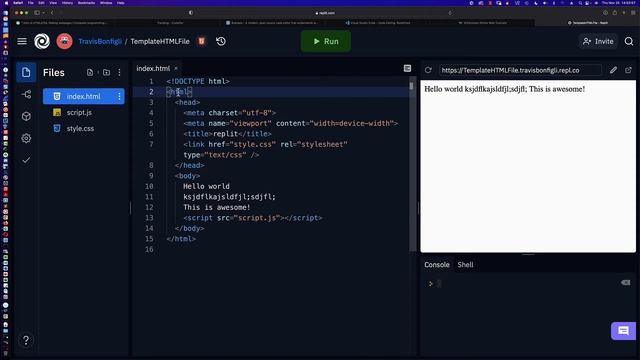Image resolution: width=640 pixels, height=360 pixels.
Task: Open the Files sidebar panel icon
Action: point(26,73)
